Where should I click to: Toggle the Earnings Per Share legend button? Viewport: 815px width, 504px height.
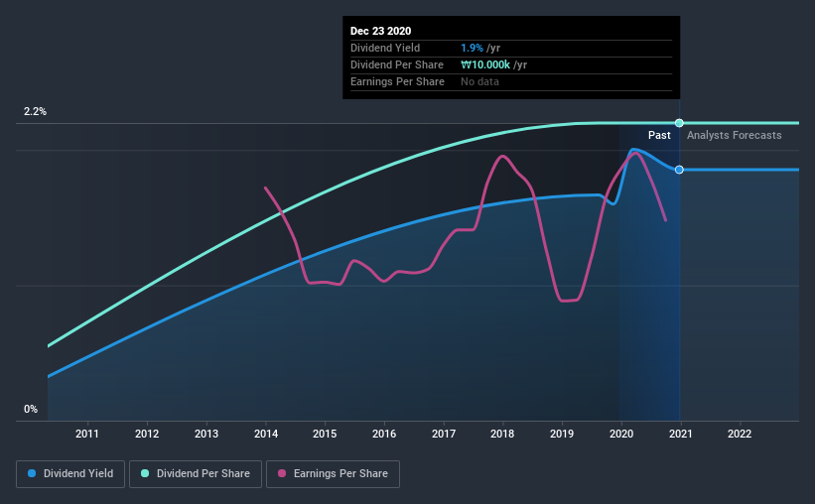click(334, 474)
